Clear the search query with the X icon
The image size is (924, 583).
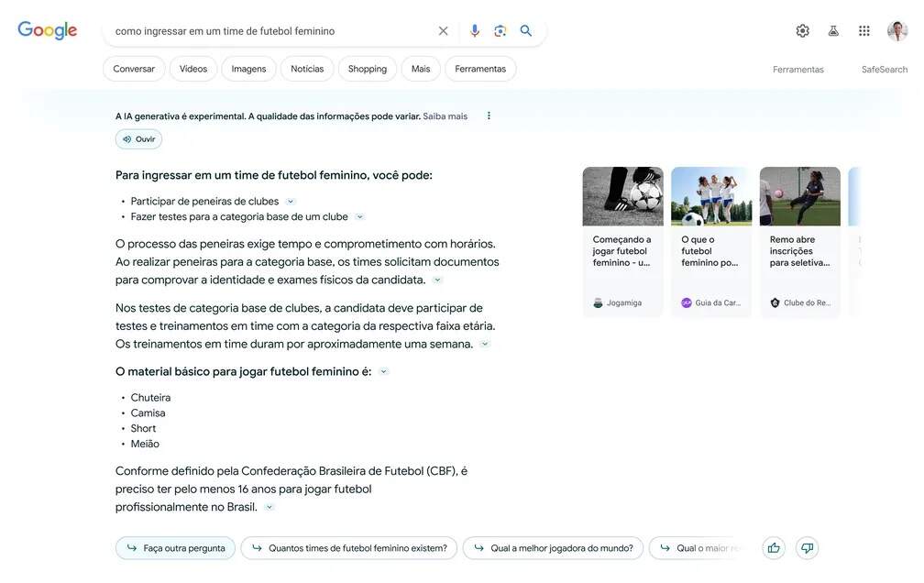(x=443, y=30)
